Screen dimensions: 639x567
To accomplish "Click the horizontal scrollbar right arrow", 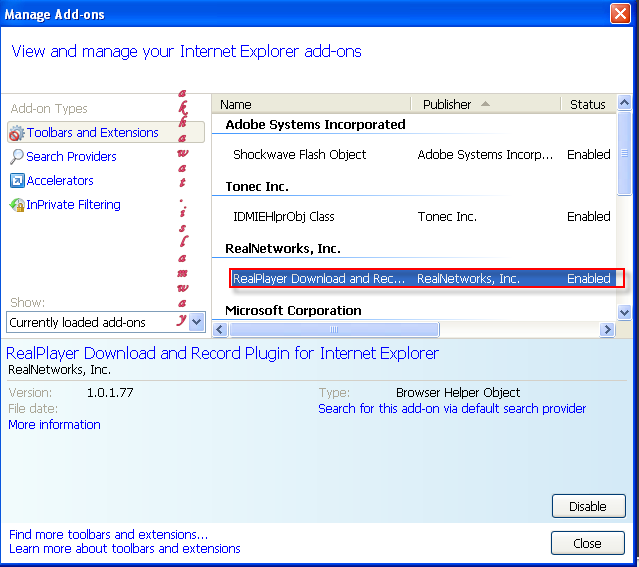I will click(x=607, y=329).
